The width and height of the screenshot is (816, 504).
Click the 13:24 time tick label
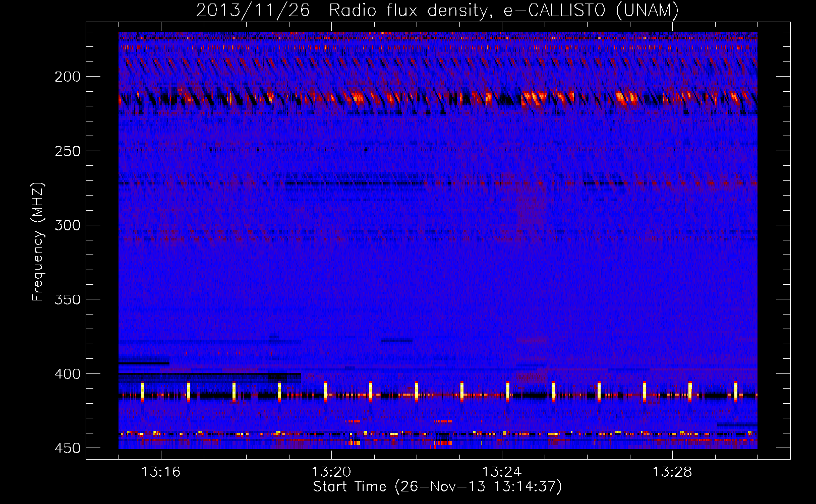tap(502, 472)
